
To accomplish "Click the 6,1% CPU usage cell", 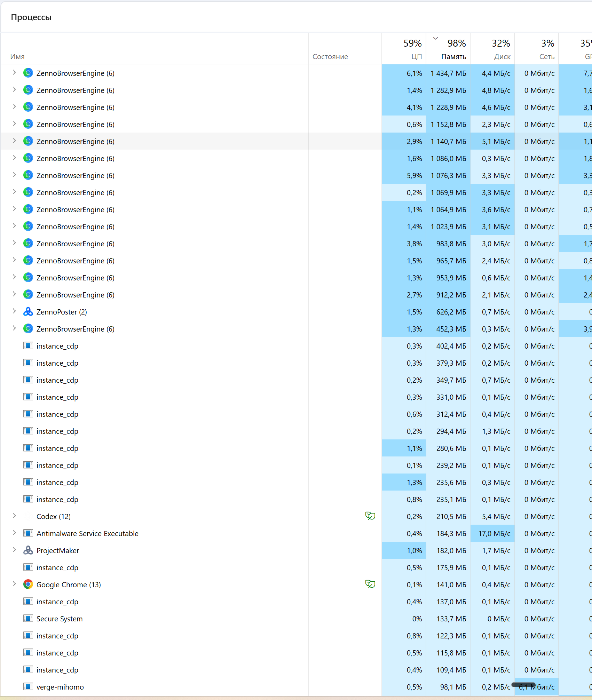I will click(404, 73).
